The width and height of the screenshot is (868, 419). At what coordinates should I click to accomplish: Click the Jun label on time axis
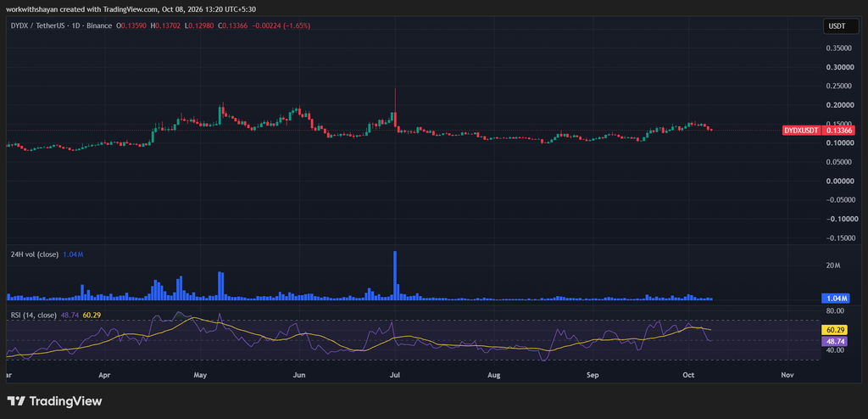click(299, 375)
